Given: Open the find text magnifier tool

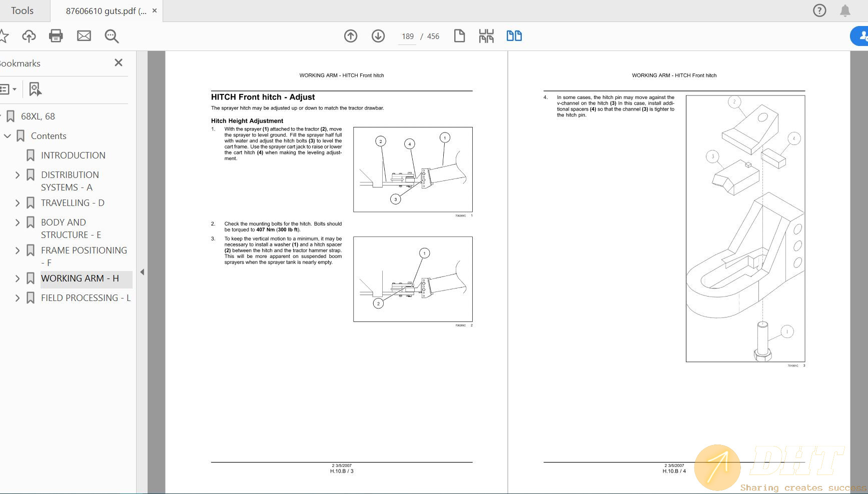Looking at the screenshot, I should click(112, 36).
